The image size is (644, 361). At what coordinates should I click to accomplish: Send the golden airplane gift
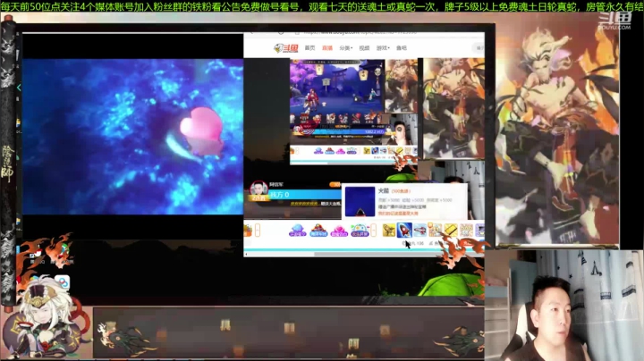(388, 231)
